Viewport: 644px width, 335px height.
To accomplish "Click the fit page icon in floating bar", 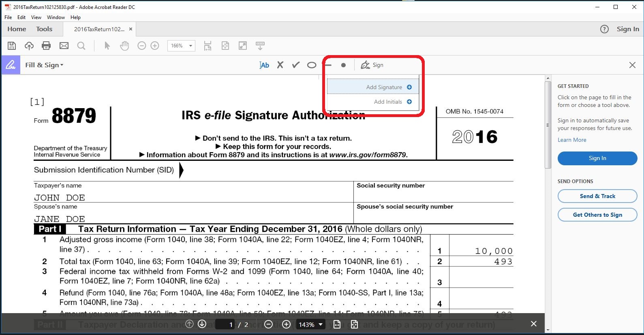I will point(354,324).
